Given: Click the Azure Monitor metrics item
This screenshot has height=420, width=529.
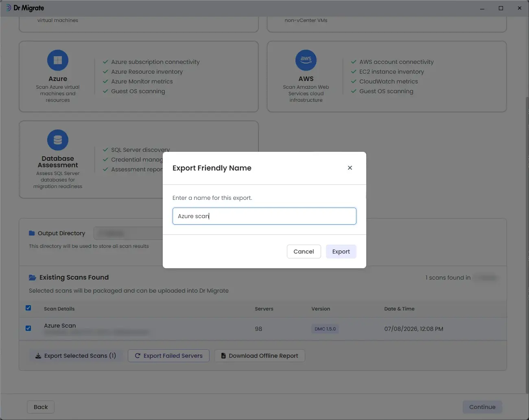Looking at the screenshot, I should [x=142, y=81].
